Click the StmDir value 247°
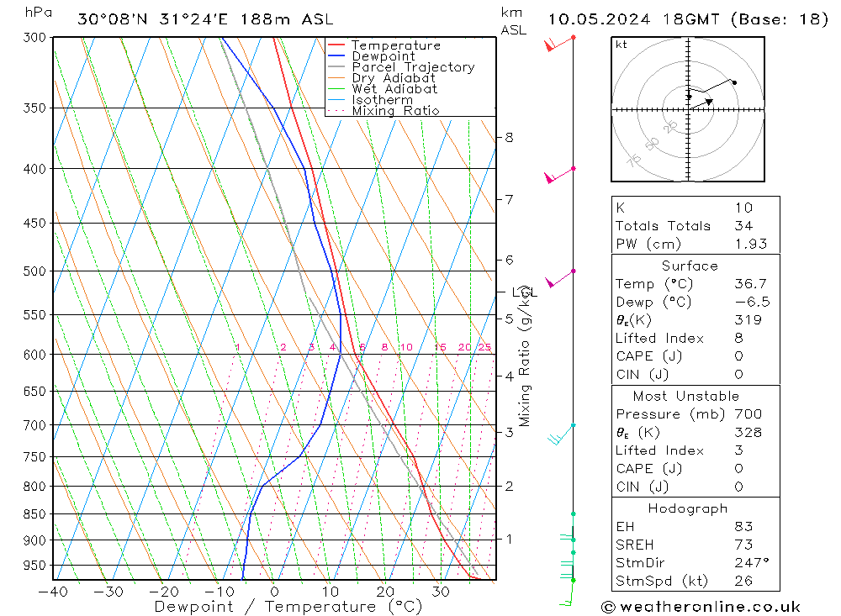The height and width of the screenshot is (616, 841). [x=752, y=562]
